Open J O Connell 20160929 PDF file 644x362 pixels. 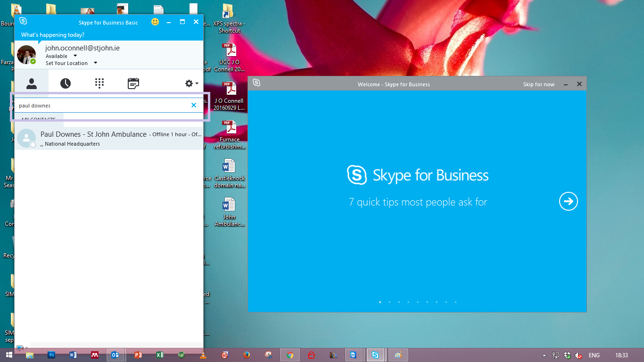(x=230, y=96)
